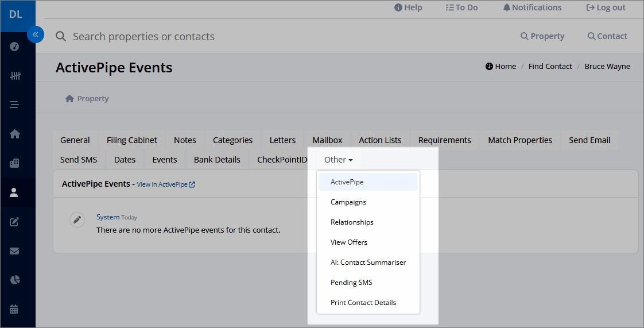Select AI: Contact Summariser menu item
The width and height of the screenshot is (644, 328).
(368, 263)
